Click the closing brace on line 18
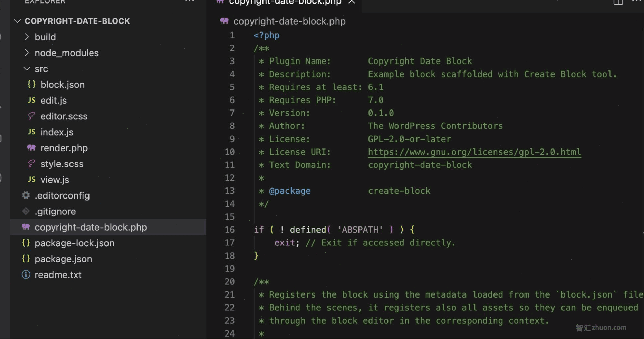The height and width of the screenshot is (339, 644). tap(256, 256)
